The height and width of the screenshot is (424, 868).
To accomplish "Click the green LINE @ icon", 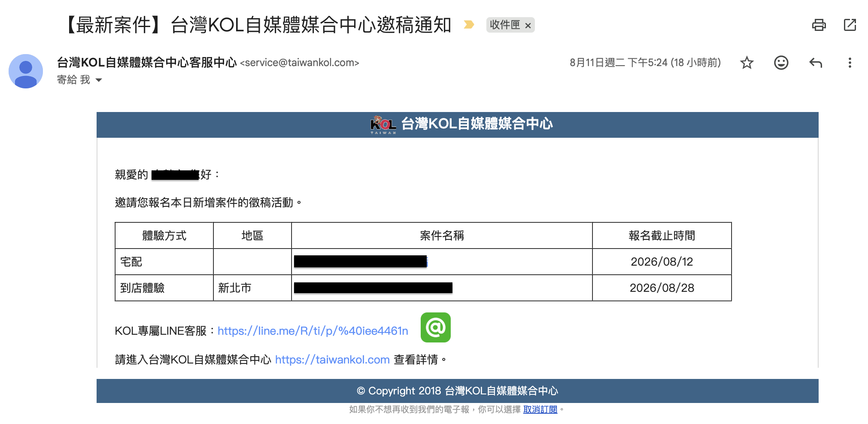I will click(x=435, y=327).
